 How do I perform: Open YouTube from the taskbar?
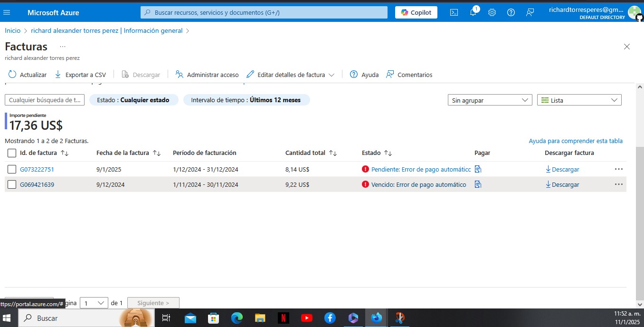point(306,318)
